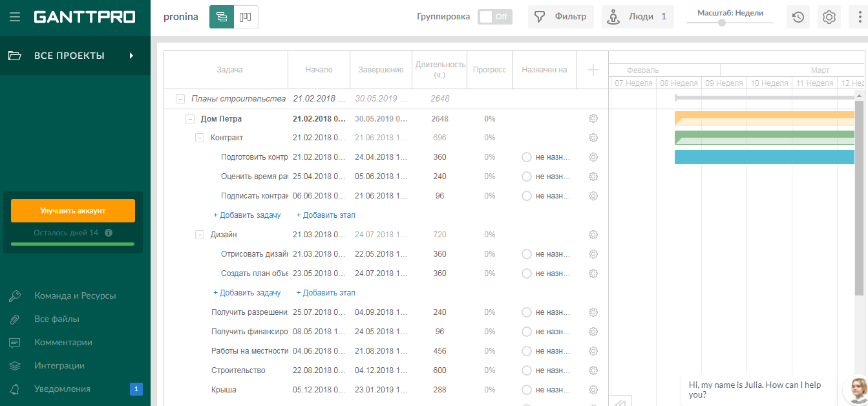Open settings gear for Дом Петра row
The width and height of the screenshot is (868, 406).
click(x=593, y=118)
